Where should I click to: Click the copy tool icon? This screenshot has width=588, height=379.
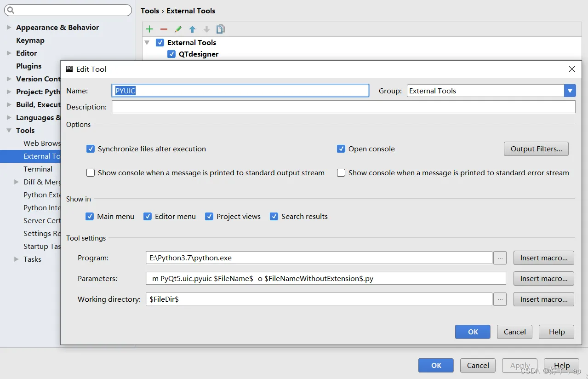221,29
